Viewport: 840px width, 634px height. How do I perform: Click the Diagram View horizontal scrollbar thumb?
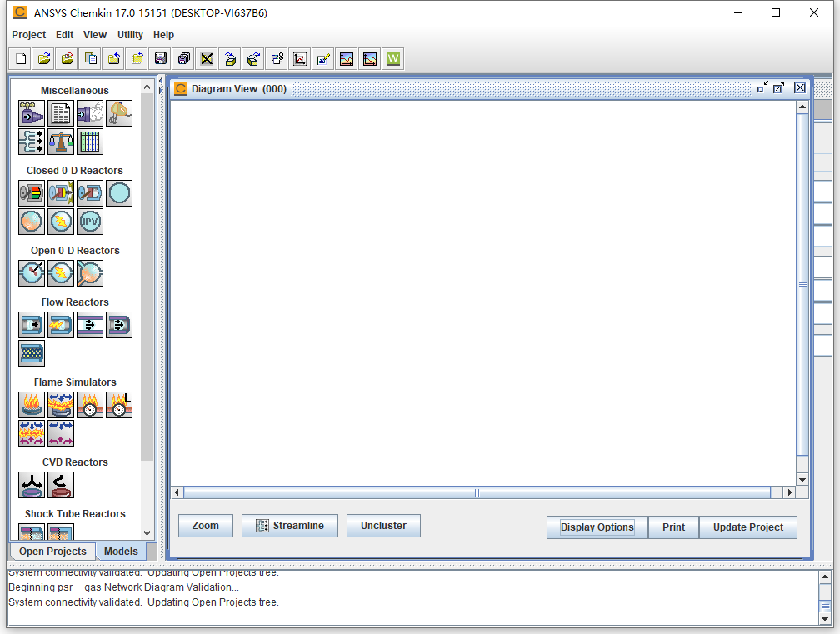coord(477,492)
